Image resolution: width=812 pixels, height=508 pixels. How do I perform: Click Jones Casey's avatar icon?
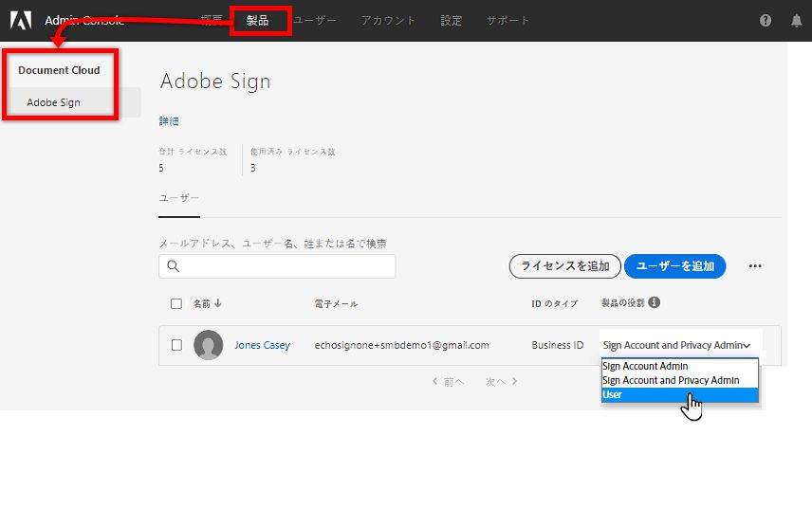tap(209, 345)
